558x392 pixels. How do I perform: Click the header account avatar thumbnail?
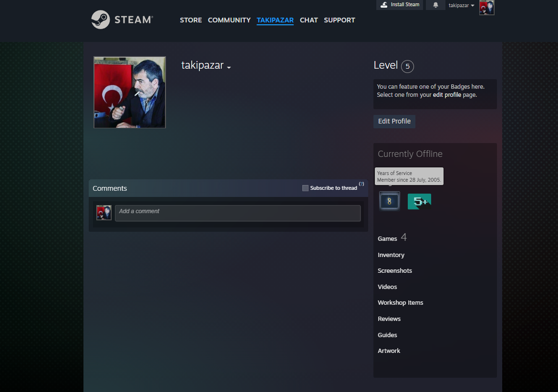point(486,8)
